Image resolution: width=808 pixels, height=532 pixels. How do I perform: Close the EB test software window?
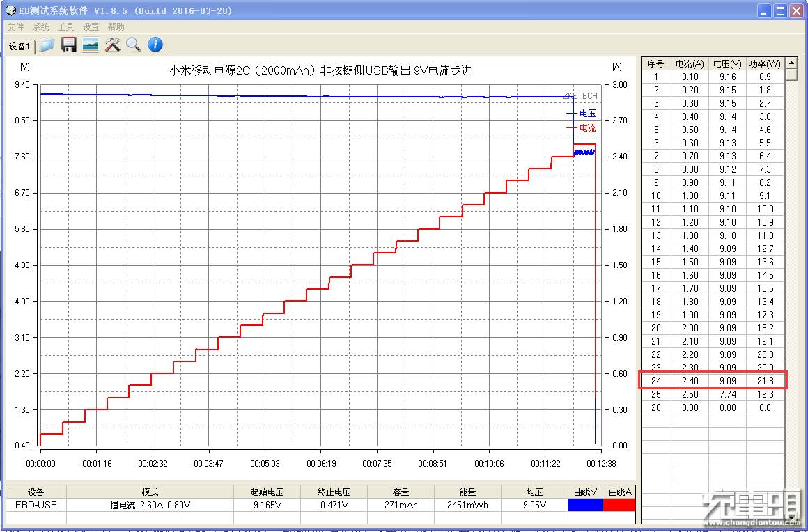pos(796,11)
